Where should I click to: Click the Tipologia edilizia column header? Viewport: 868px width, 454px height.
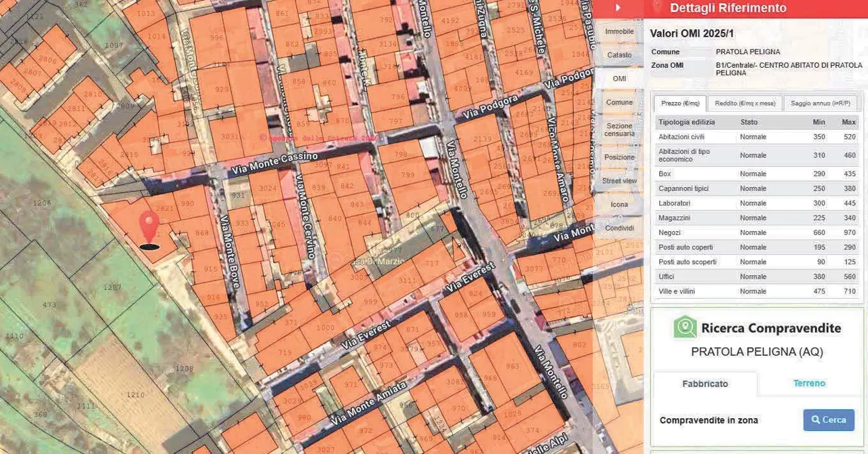[x=687, y=122]
